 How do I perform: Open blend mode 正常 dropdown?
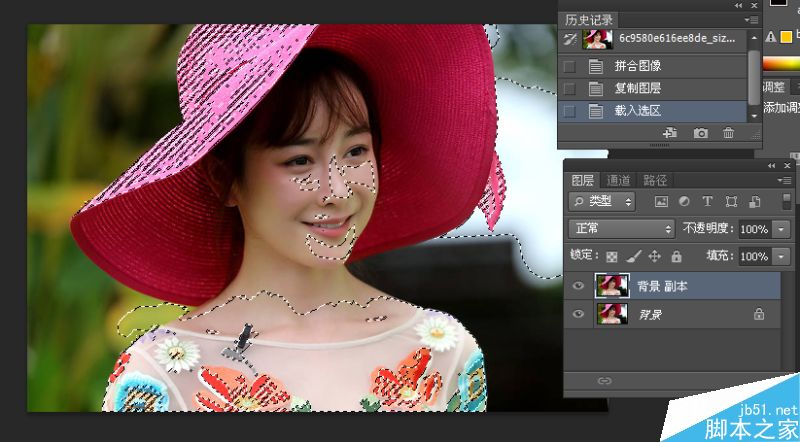tap(621, 228)
